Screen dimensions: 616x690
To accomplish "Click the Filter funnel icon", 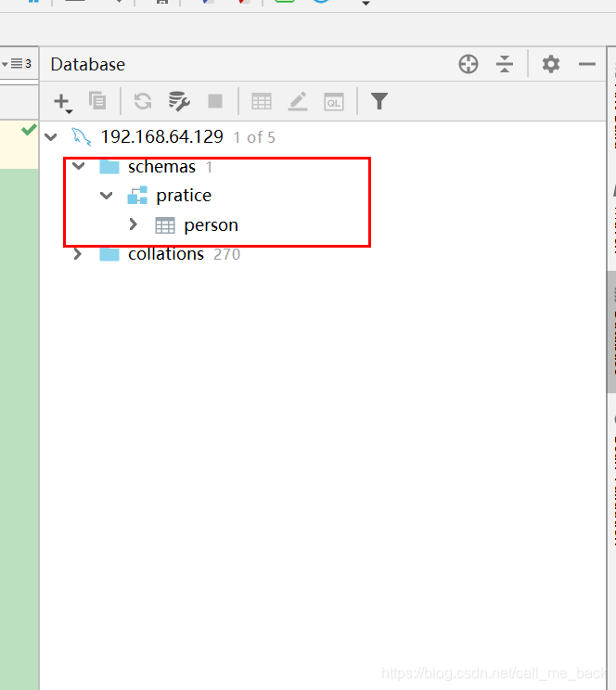I will [379, 101].
